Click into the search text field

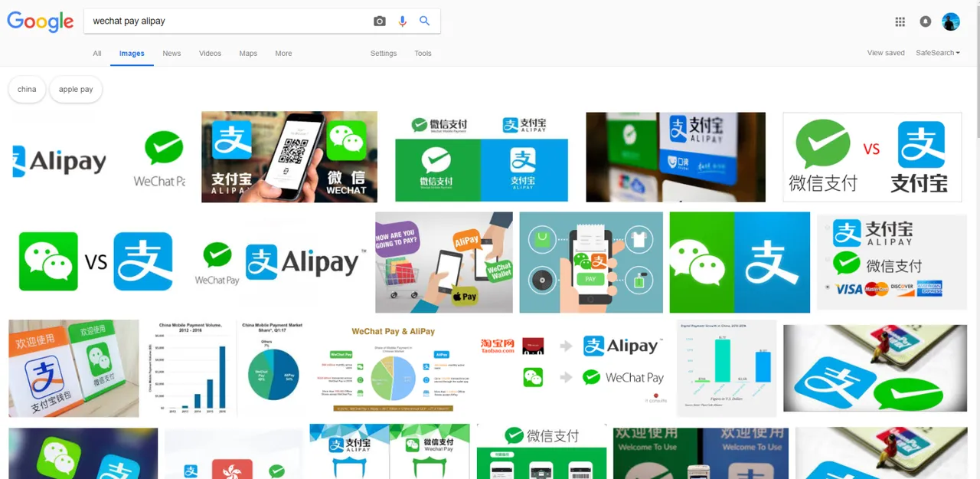pos(228,21)
